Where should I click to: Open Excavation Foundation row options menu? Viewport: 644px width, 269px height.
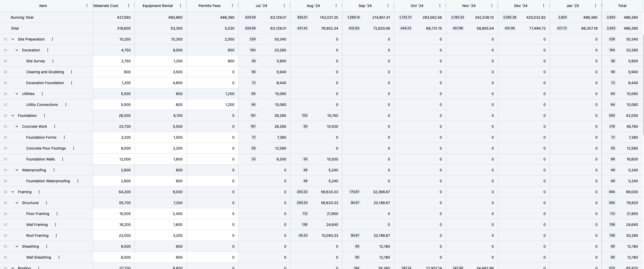[72, 83]
